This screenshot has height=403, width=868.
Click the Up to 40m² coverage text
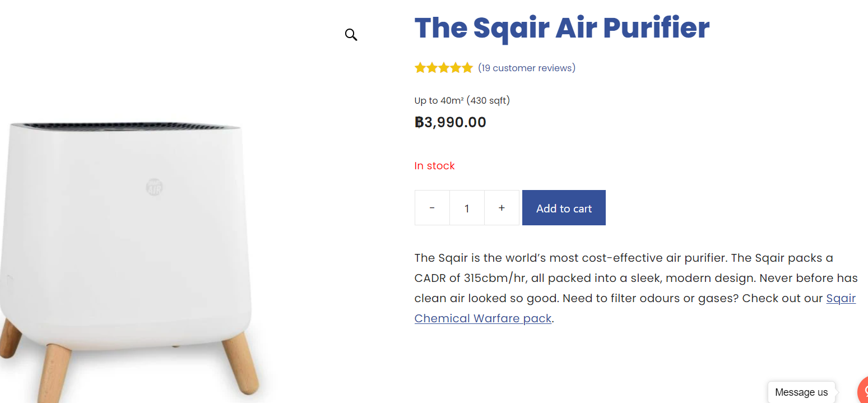462,101
